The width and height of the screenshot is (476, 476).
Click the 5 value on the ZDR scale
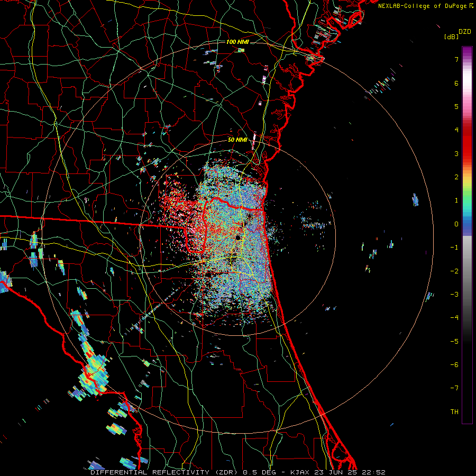pyautogui.click(x=456, y=106)
